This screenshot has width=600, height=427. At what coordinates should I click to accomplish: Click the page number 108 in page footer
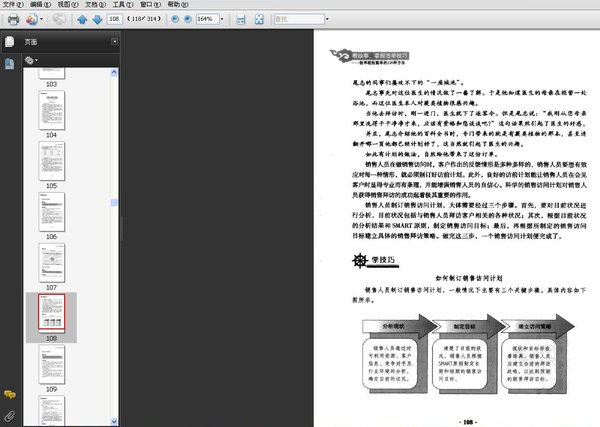tap(468, 422)
